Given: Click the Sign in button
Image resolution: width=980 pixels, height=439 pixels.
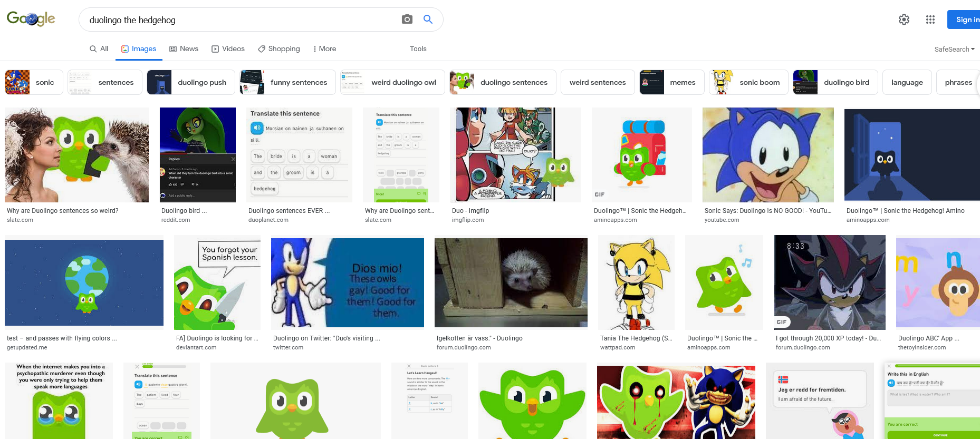Looking at the screenshot, I should coord(964,19).
